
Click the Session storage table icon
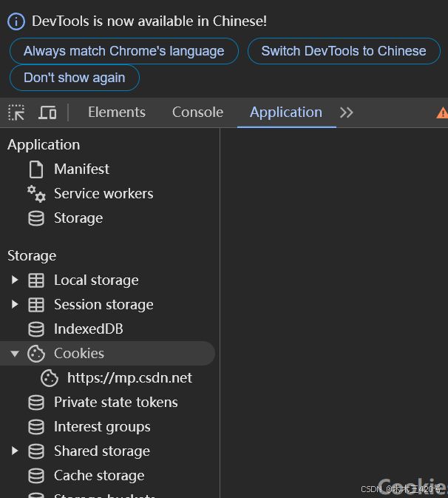pyautogui.click(x=36, y=305)
